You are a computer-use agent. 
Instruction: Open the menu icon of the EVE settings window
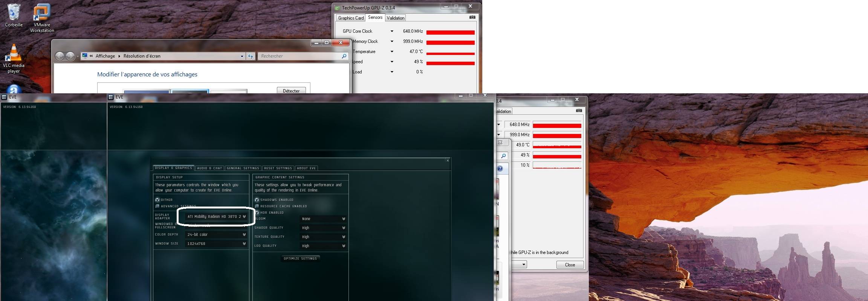point(111,97)
